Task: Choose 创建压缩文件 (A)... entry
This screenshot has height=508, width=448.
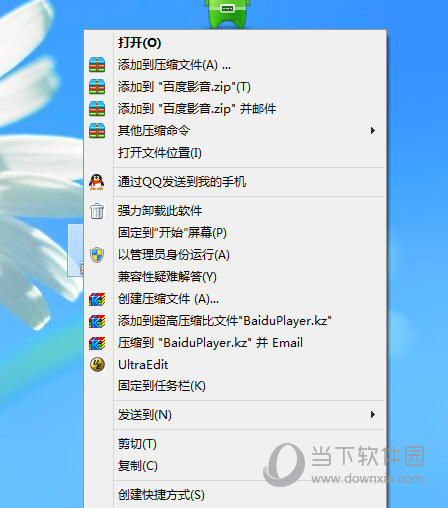Action: pos(235,299)
